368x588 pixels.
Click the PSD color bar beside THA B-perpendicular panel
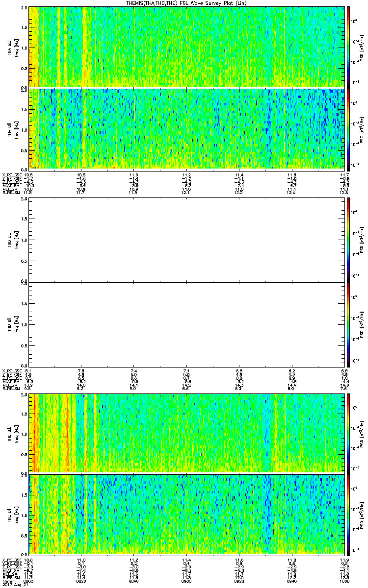tap(348, 47)
